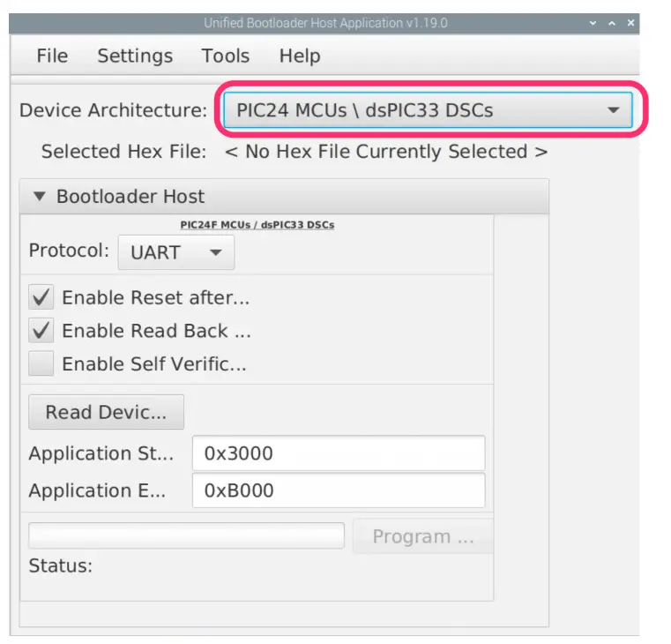
Task: Open the Tools menu
Action: click(x=225, y=56)
